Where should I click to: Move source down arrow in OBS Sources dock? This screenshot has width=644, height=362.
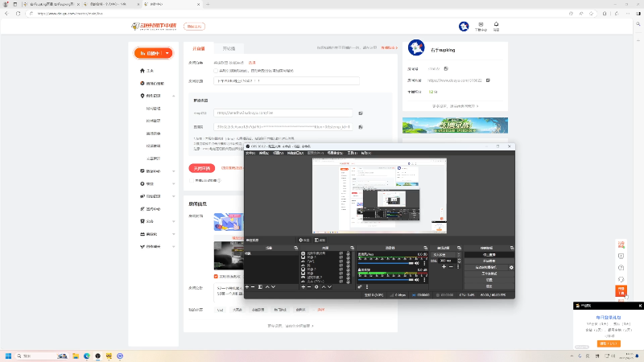pyautogui.click(x=329, y=287)
